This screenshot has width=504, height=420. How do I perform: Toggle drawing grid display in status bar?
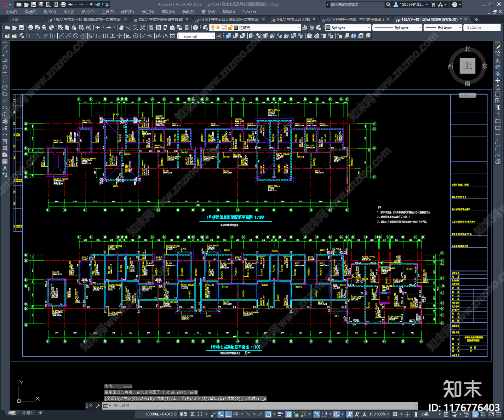pyautogui.click(x=192, y=414)
